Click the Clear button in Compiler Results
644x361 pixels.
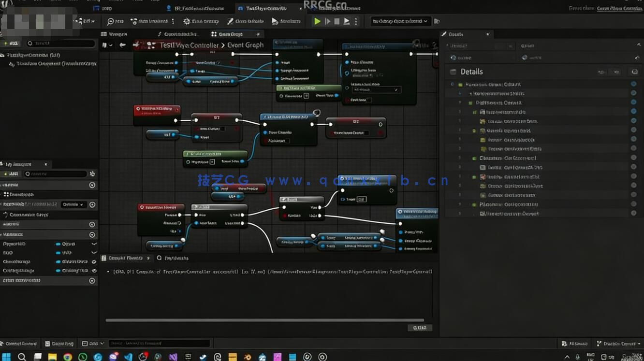419,328
